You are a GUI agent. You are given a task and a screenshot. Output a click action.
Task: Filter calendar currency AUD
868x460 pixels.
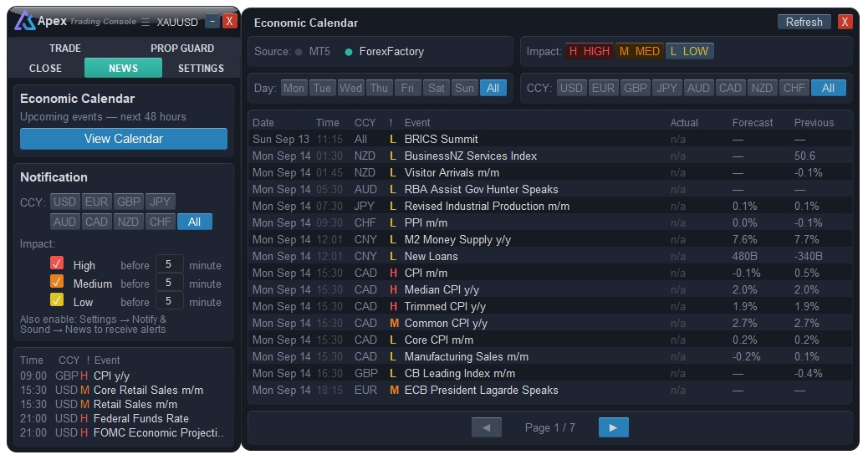click(698, 88)
